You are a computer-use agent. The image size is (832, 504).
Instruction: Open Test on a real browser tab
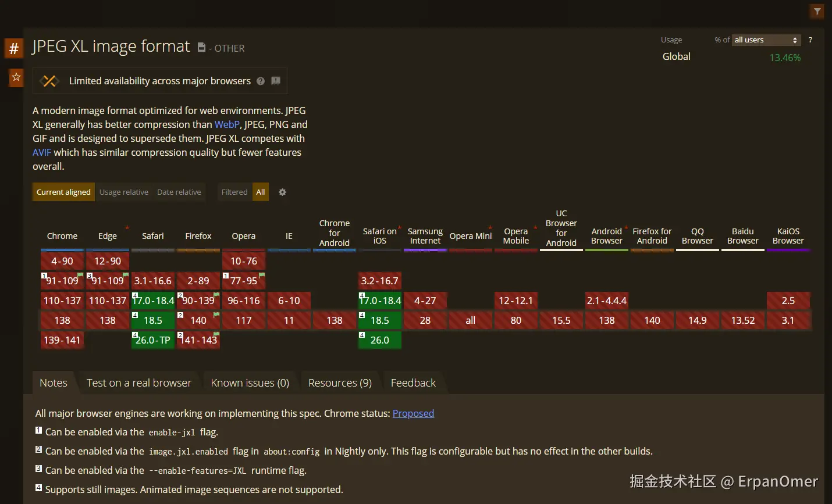[x=139, y=383]
